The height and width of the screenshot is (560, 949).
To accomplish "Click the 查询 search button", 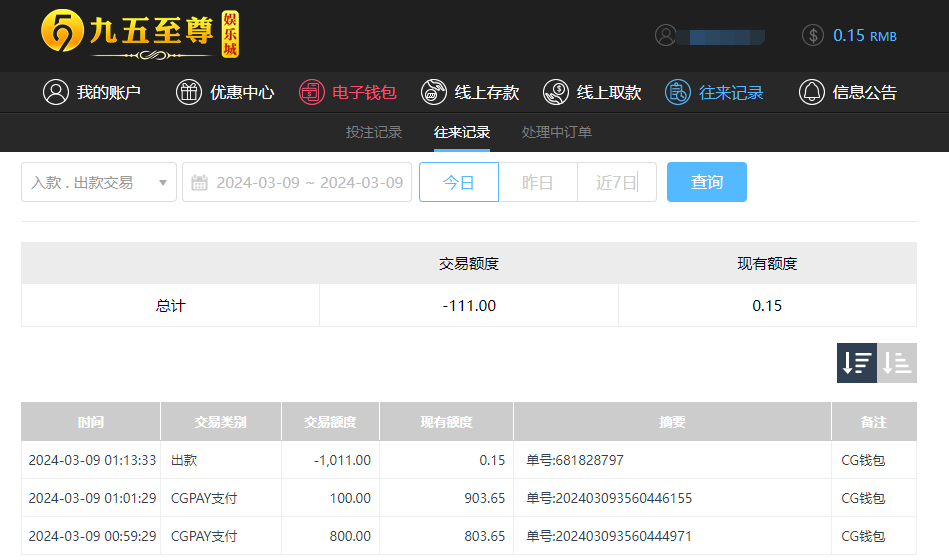I will [x=706, y=182].
